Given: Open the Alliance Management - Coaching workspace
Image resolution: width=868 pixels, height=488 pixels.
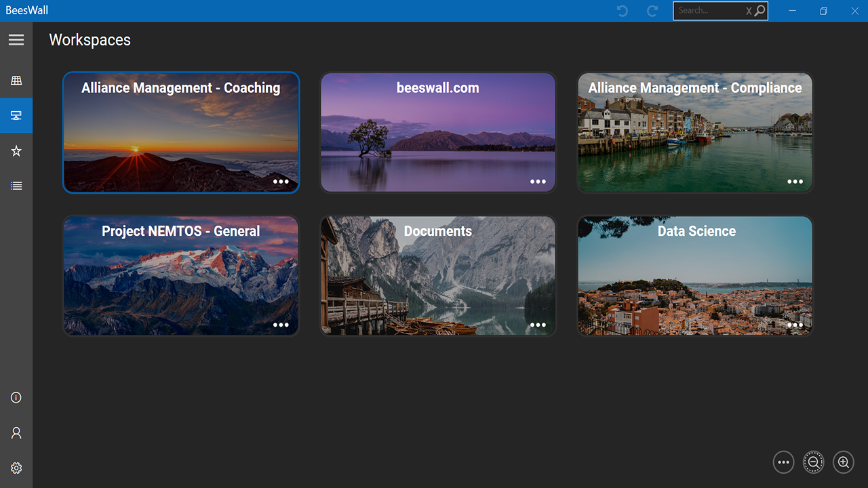Looking at the screenshot, I should [181, 132].
